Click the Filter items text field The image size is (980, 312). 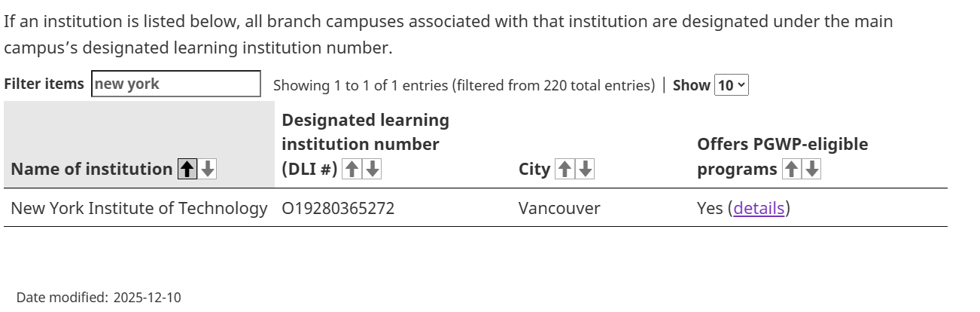176,84
